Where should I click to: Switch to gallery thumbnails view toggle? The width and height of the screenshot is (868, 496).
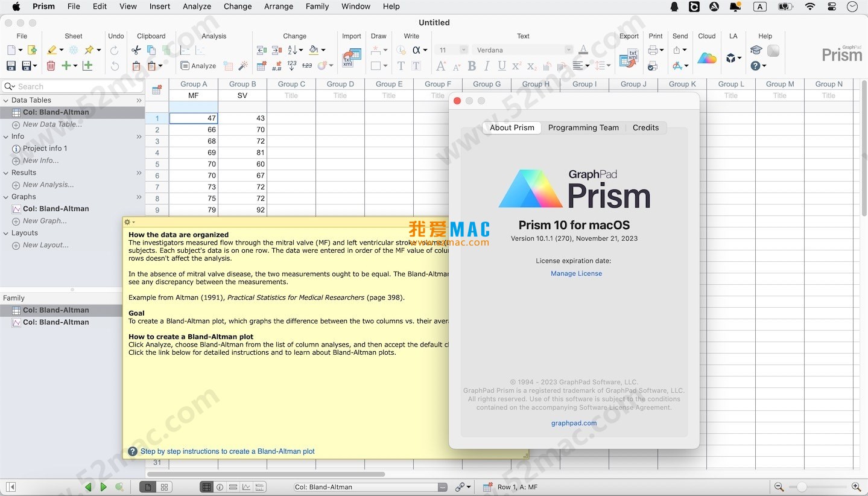click(x=164, y=487)
